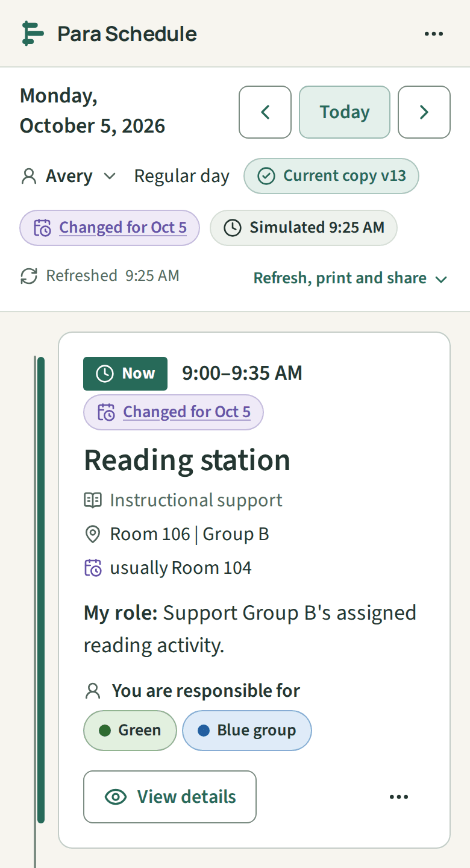Open View details for Reading station

[170, 797]
